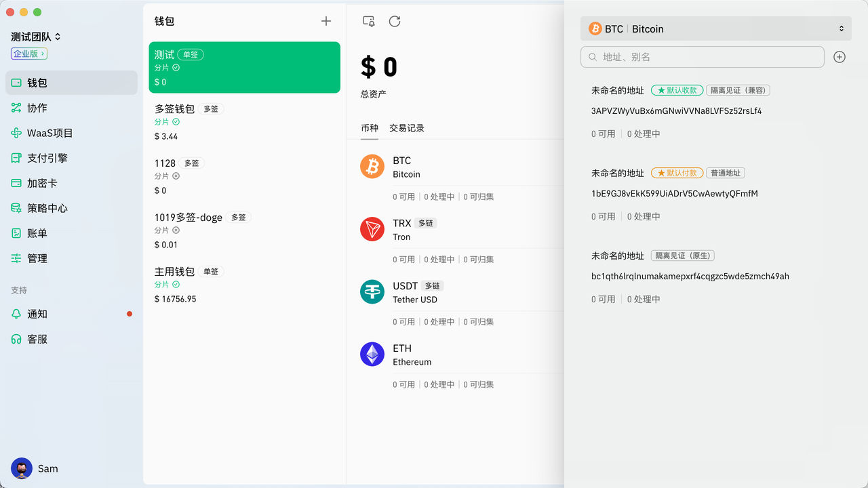Click the Ethereum ETH coin icon

point(372,354)
